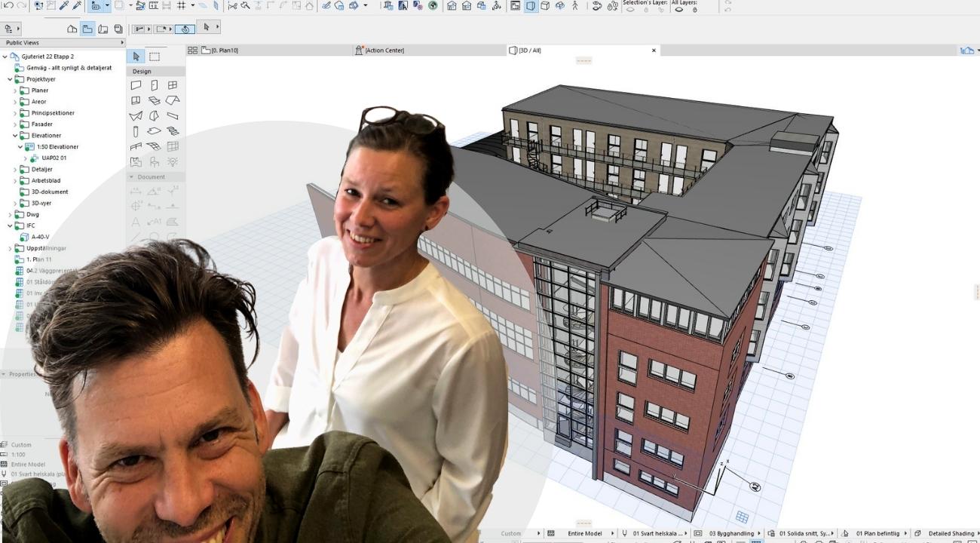Expand the Planer folder
This screenshot has width=980, height=543.
pyautogui.click(x=15, y=90)
